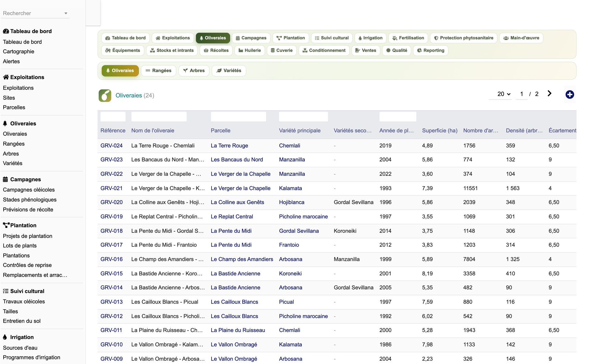Open the Qualité tab
The width and height of the screenshot is (589, 364).
click(x=397, y=50)
